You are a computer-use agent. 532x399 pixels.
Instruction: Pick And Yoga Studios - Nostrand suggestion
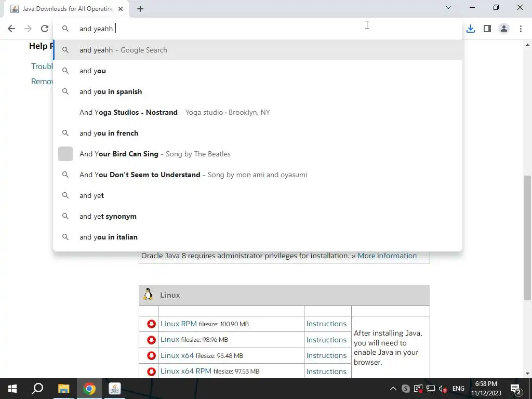click(258, 112)
